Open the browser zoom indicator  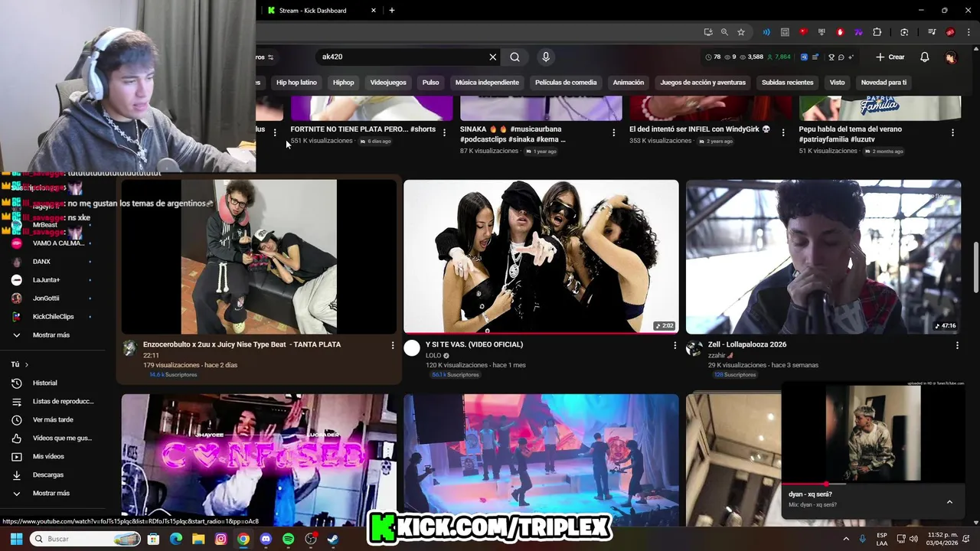point(724,32)
